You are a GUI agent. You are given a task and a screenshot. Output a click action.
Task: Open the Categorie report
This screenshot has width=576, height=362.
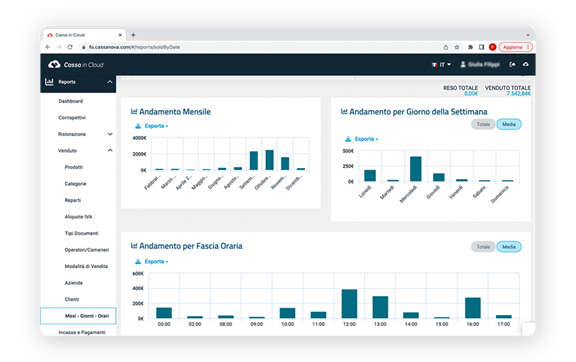click(75, 184)
